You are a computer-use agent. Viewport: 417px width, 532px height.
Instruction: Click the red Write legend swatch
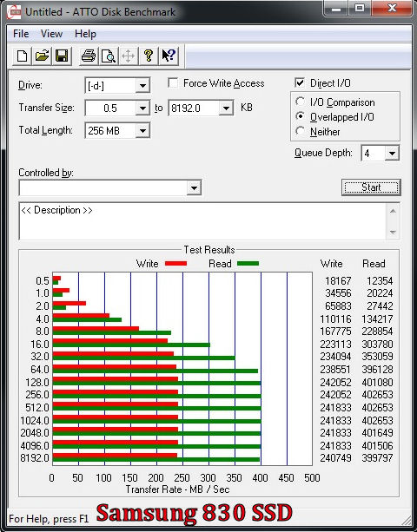point(175,264)
